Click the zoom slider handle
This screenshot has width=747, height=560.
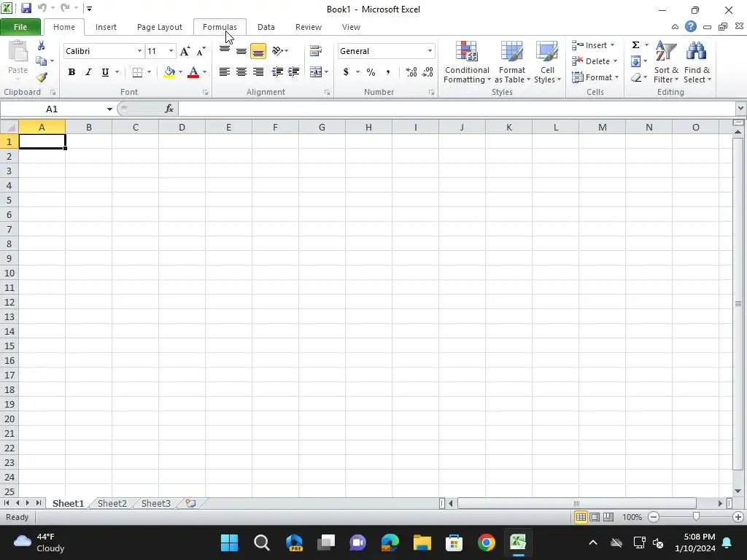(x=696, y=517)
